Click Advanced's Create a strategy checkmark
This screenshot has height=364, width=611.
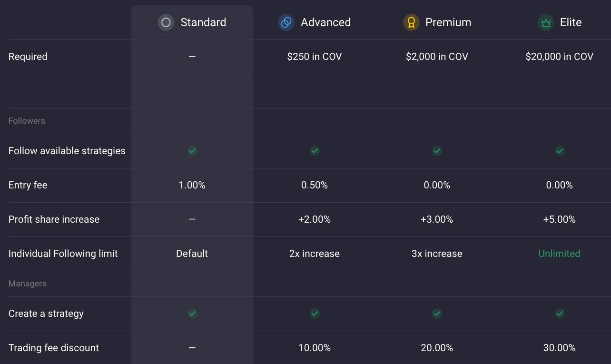click(315, 314)
